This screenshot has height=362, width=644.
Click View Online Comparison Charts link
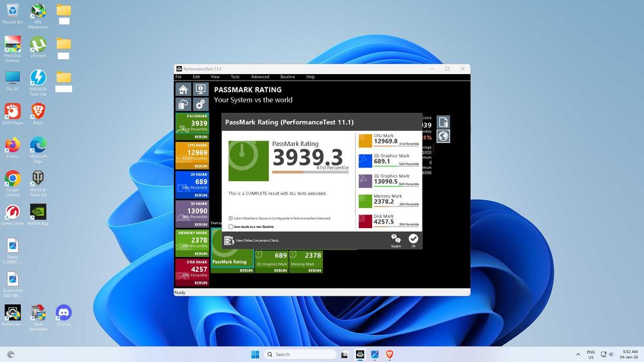point(258,240)
